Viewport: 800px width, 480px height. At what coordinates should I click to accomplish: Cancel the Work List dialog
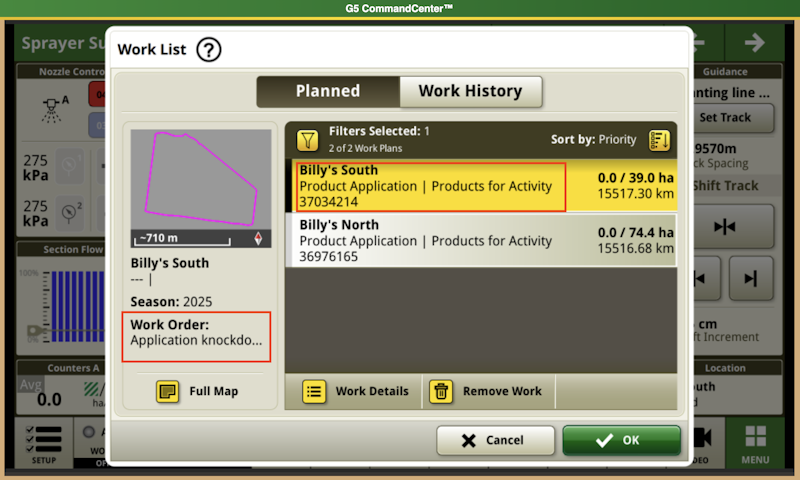coord(495,441)
